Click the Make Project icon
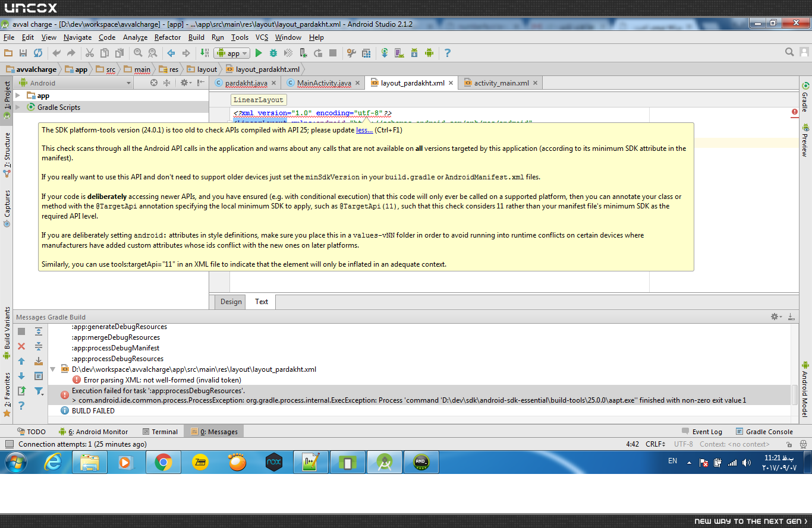Image resolution: width=812 pixels, height=528 pixels. click(204, 53)
